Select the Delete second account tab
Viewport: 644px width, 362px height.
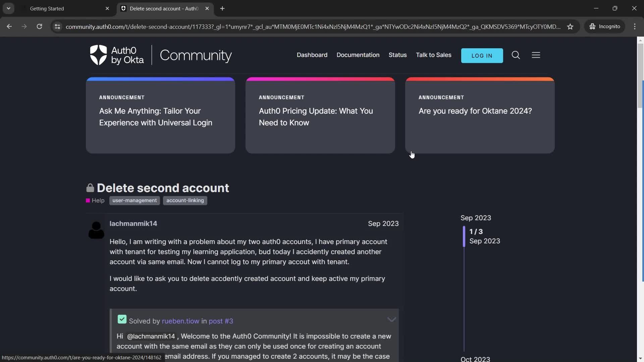(164, 9)
